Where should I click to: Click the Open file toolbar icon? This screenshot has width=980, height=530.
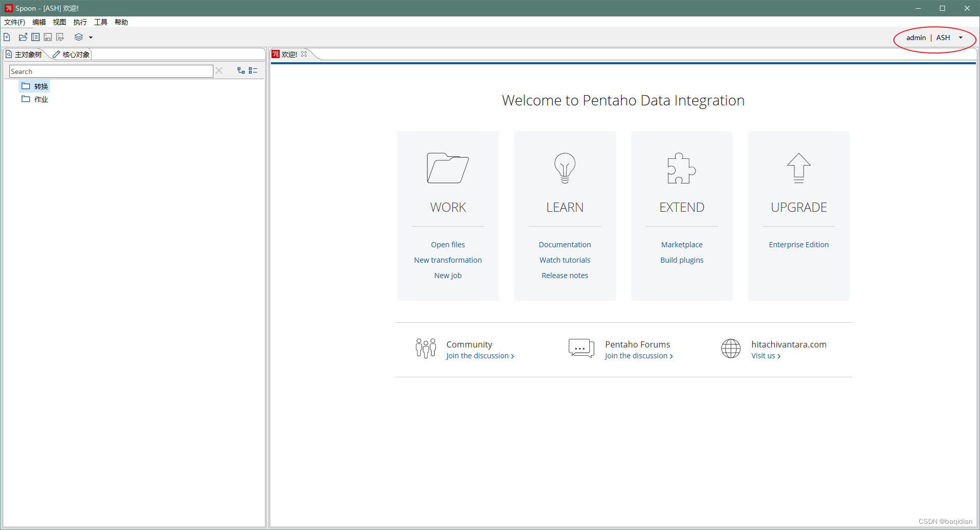[x=23, y=37]
